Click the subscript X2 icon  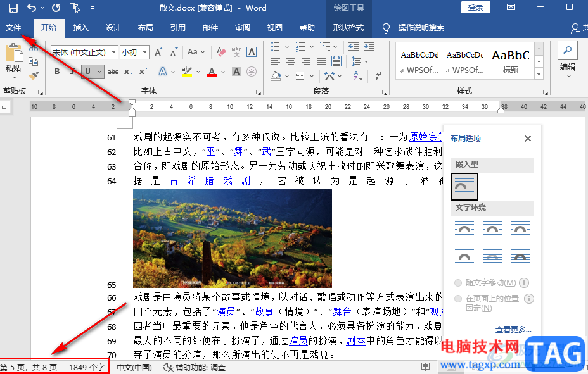(x=128, y=72)
